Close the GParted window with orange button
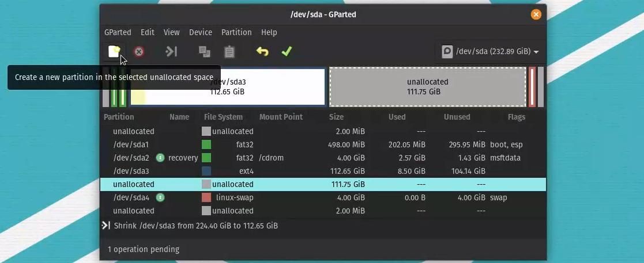This screenshot has height=263, width=644. pyautogui.click(x=536, y=15)
